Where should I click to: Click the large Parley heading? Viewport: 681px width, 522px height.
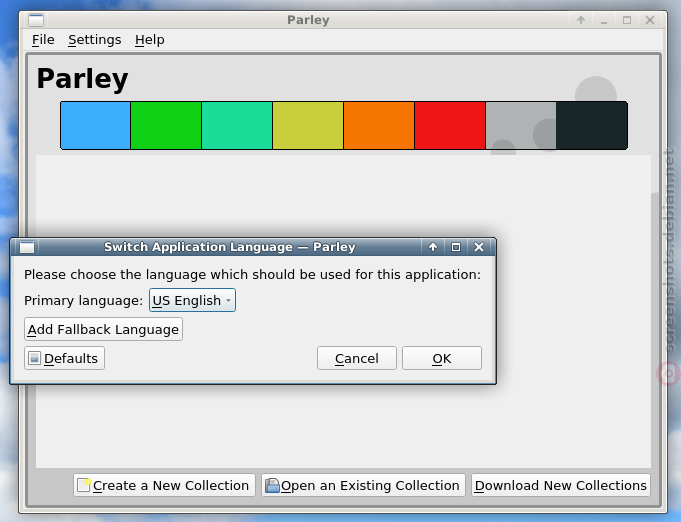pyautogui.click(x=83, y=79)
